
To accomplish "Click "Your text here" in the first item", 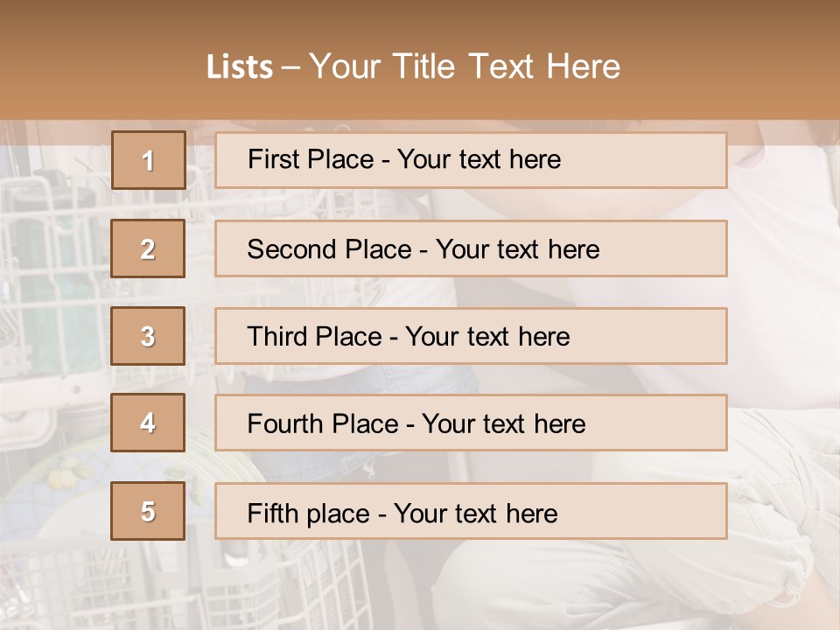I will click(479, 159).
